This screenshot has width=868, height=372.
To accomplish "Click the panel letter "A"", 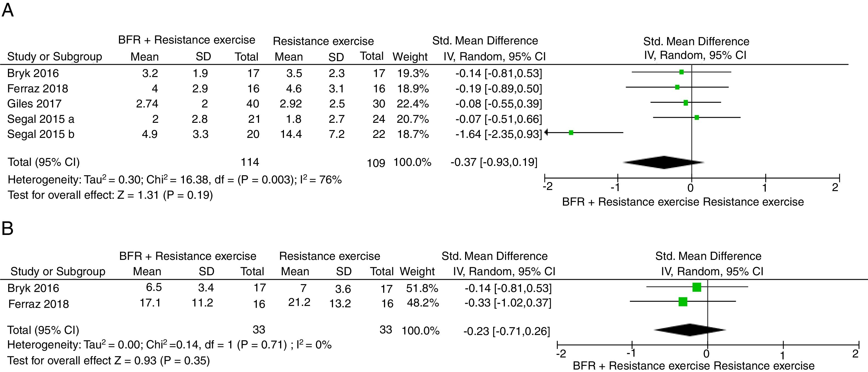I will pos(7,10).
